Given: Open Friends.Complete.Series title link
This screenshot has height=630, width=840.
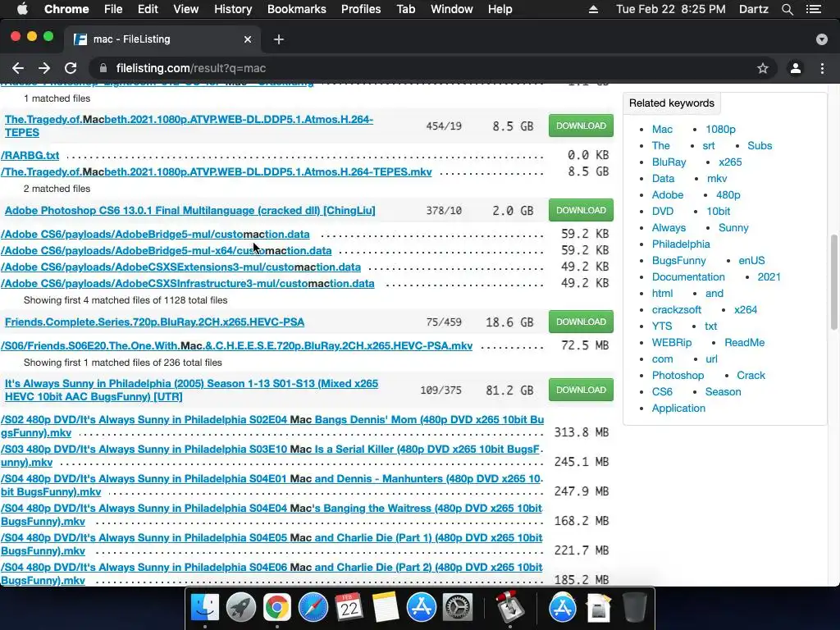Looking at the screenshot, I should pyautogui.click(x=154, y=322).
